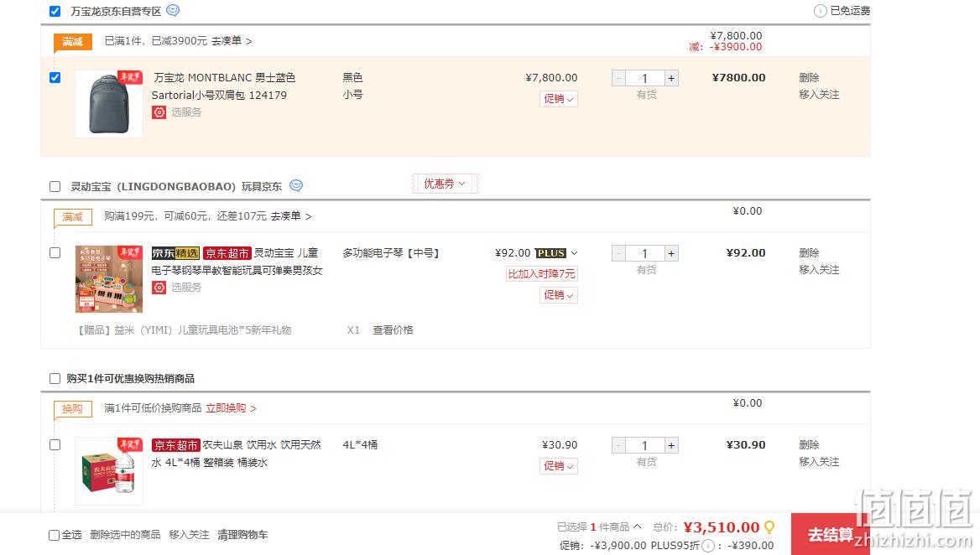
Task: Open 灵动宝宝 (LINGDONGBAOBAO) 玩具京东 store link
Action: [x=176, y=187]
